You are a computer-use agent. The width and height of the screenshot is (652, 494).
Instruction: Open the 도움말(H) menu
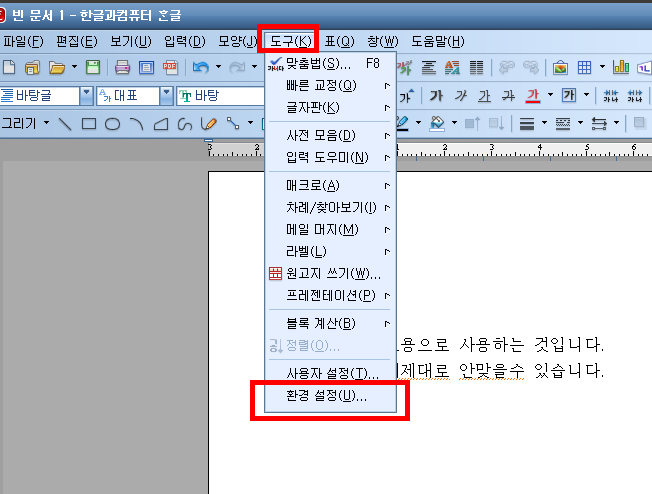[437, 41]
